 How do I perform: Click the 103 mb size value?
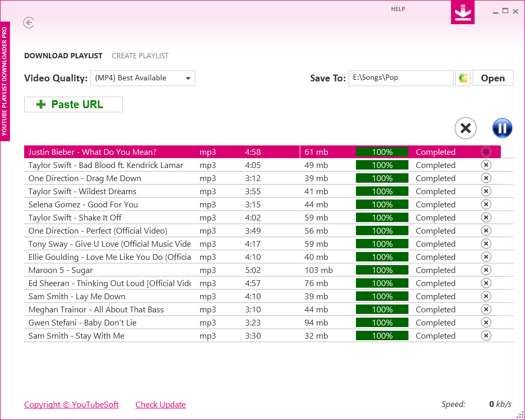319,270
